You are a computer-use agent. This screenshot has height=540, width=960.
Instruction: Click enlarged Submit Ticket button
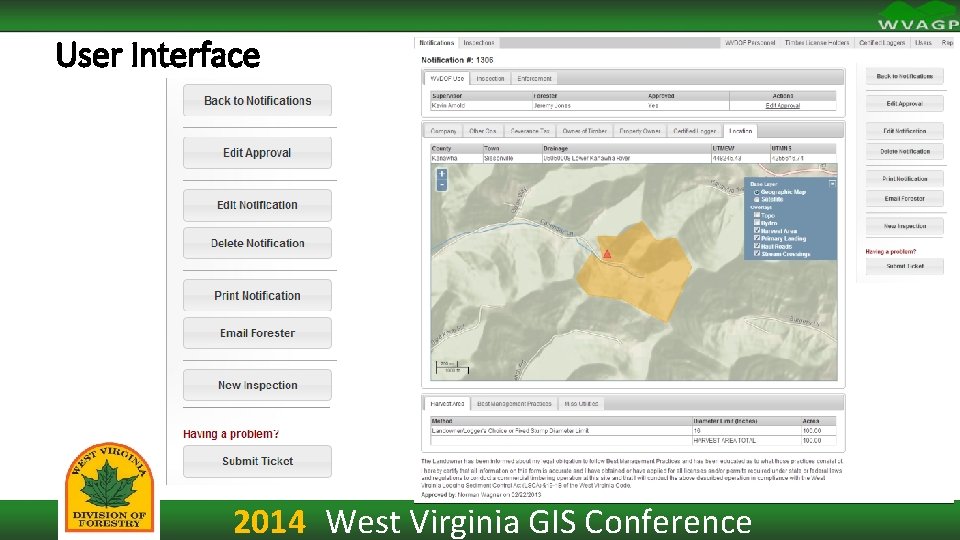click(257, 461)
